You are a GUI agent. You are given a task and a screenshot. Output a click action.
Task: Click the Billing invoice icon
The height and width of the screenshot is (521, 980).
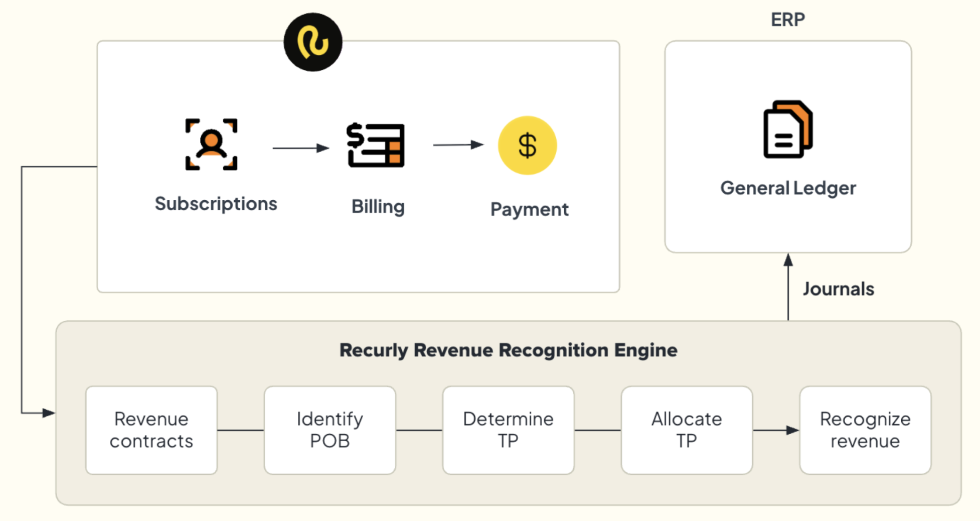[376, 145]
